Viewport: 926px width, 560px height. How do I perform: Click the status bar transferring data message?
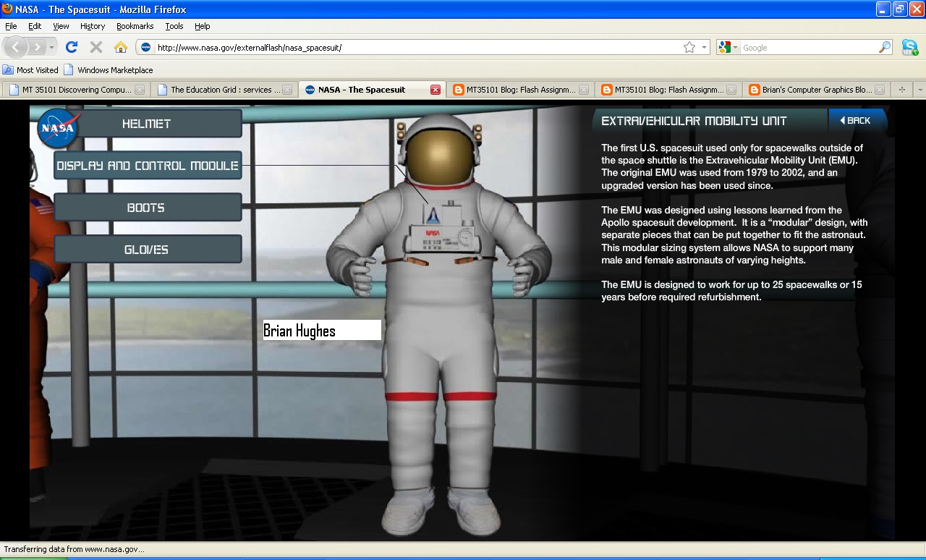[x=74, y=549]
